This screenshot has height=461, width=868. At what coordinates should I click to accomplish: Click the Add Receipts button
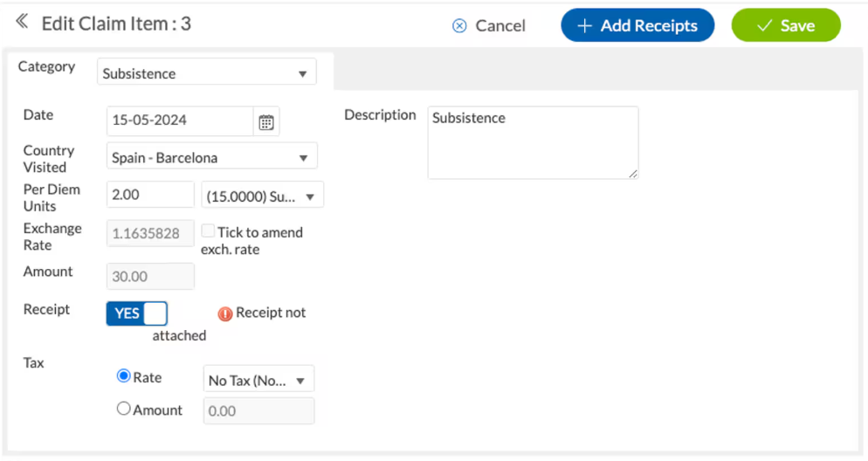(x=637, y=25)
